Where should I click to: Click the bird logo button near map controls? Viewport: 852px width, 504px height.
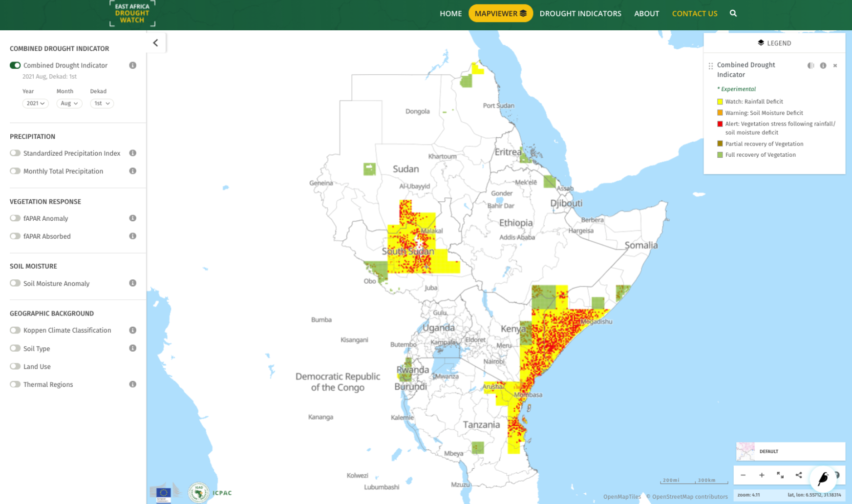pos(823,480)
